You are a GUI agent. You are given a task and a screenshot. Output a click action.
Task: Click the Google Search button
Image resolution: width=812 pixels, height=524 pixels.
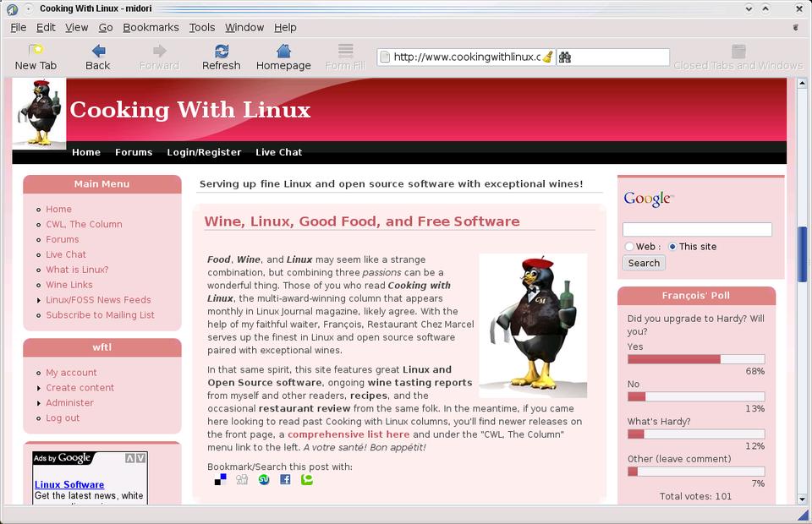click(x=644, y=263)
